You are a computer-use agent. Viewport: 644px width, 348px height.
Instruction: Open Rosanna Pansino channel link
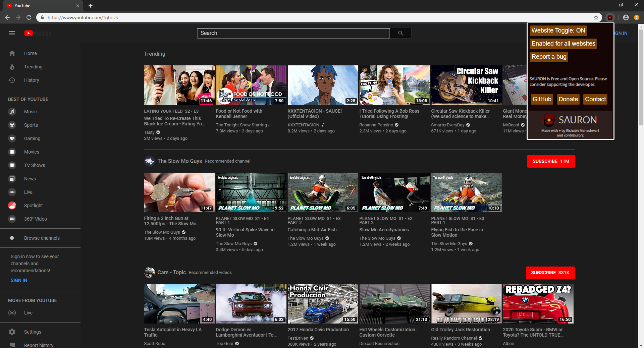pos(376,125)
